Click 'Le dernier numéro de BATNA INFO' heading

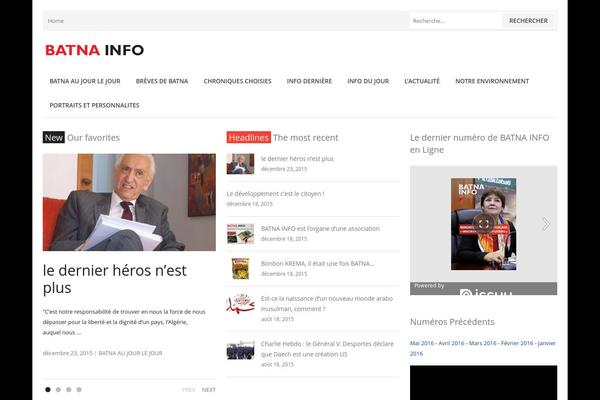(x=479, y=144)
